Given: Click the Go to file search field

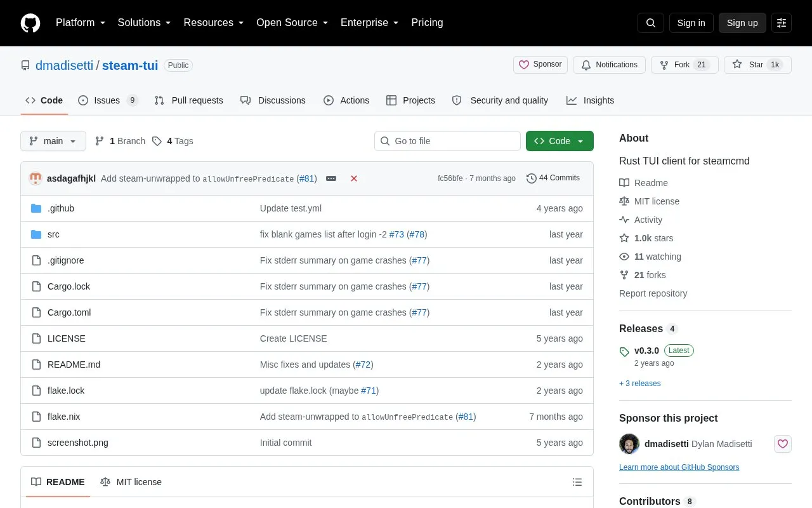Looking at the screenshot, I should pos(447,141).
